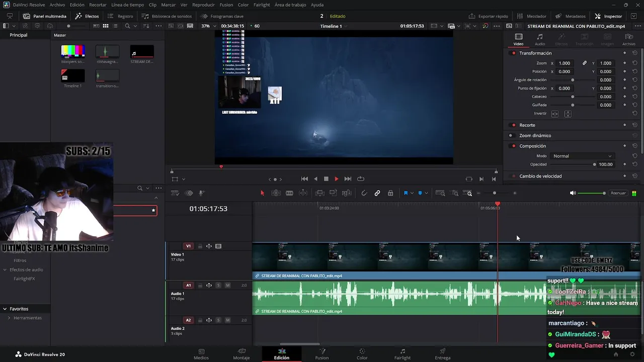Screen dimensions: 644x362
Task: Click the timeline zoom-out minus icon
Action: (478, 193)
